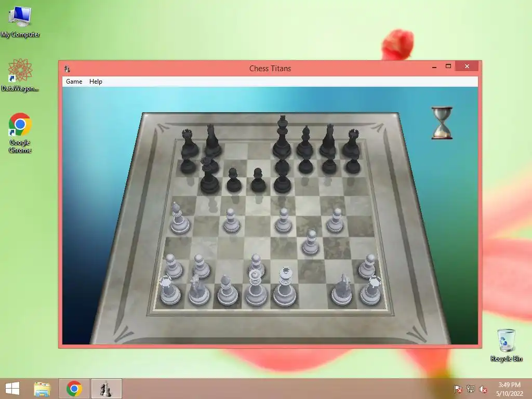Select the white pawn in front of the left white knight

[201, 267]
